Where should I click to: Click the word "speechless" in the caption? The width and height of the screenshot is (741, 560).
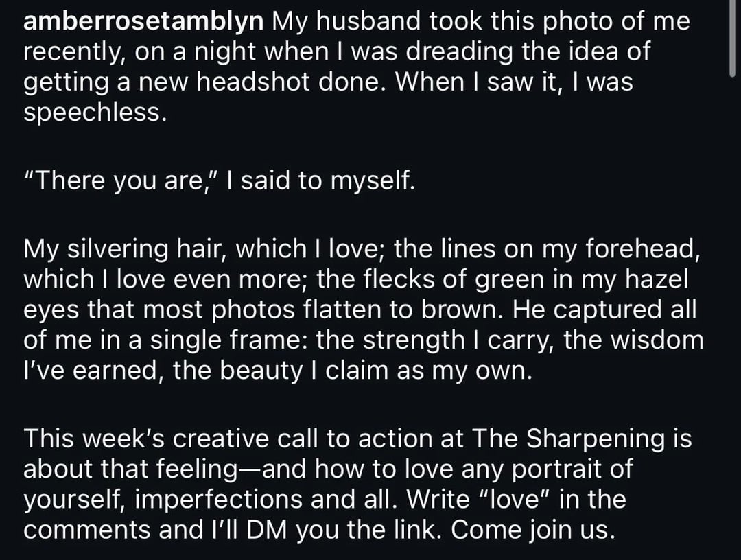95,113
